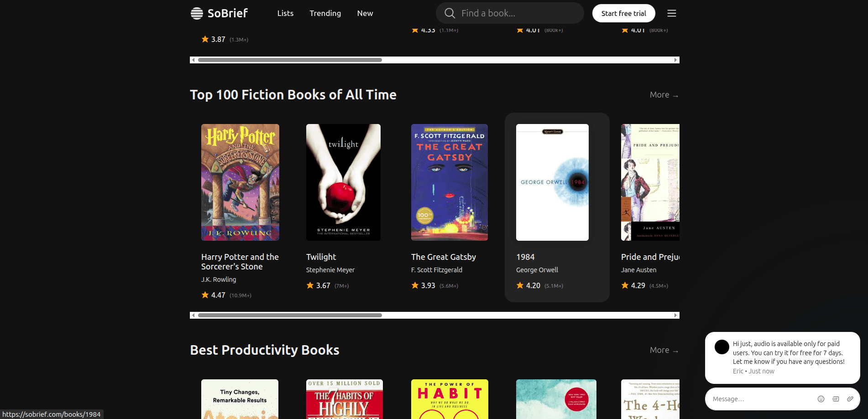Image resolution: width=868 pixels, height=419 pixels.
Task: Click the Top 100 Fiction Books heading
Action: pyautogui.click(x=293, y=95)
